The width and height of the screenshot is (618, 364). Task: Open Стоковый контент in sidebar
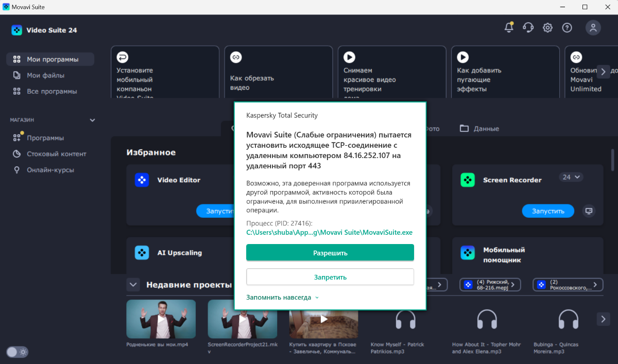pos(50,154)
